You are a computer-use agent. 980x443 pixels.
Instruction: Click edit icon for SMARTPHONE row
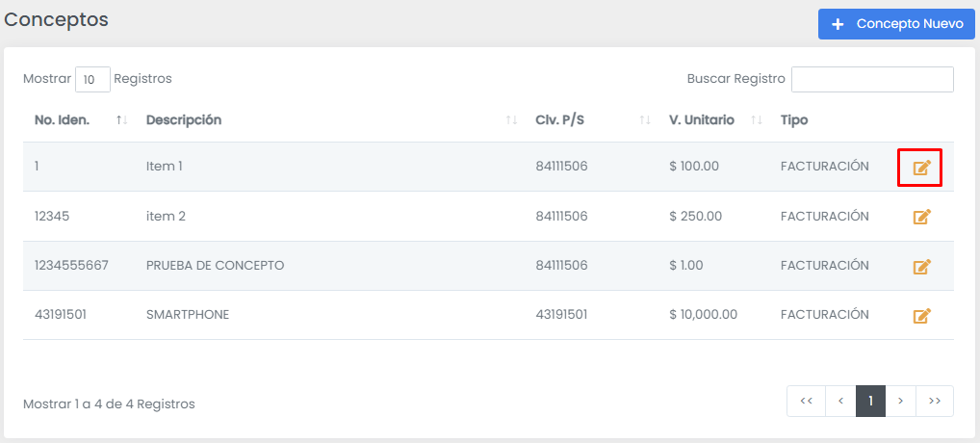click(x=922, y=316)
